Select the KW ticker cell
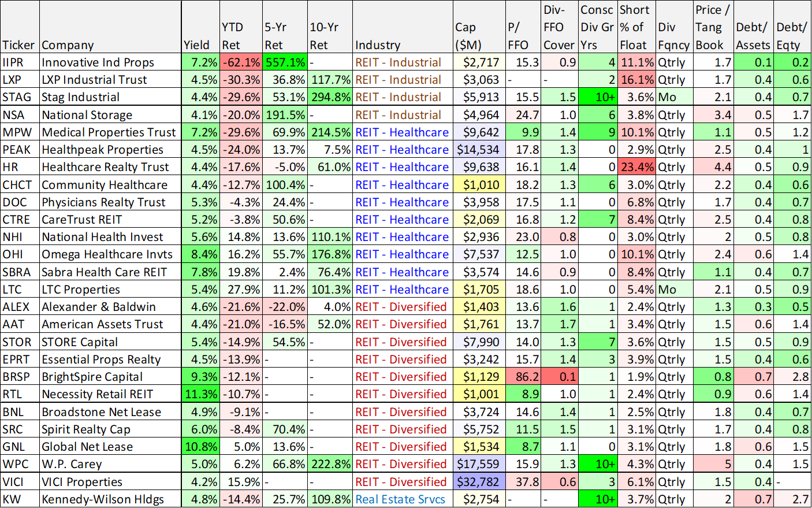This screenshot has width=812, height=508. coord(20,499)
